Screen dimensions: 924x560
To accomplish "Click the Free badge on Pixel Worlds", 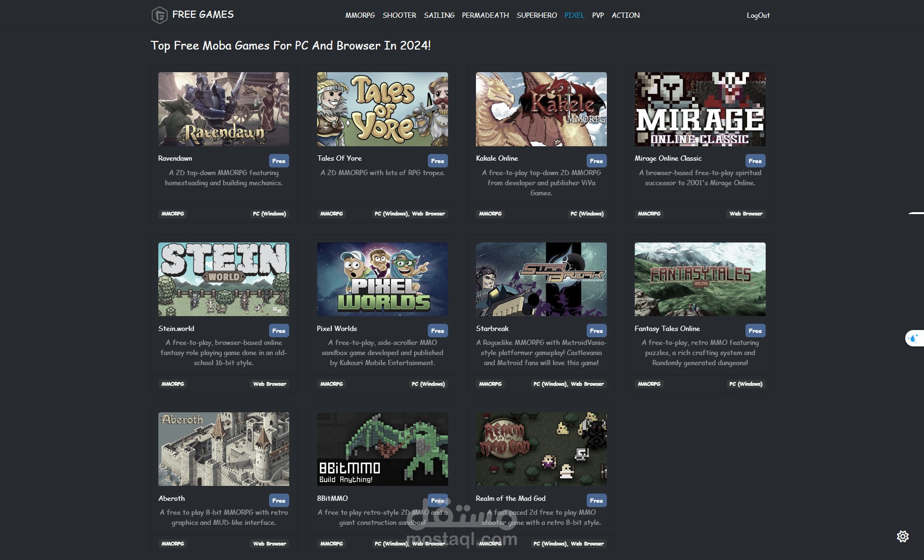I will [x=437, y=331].
